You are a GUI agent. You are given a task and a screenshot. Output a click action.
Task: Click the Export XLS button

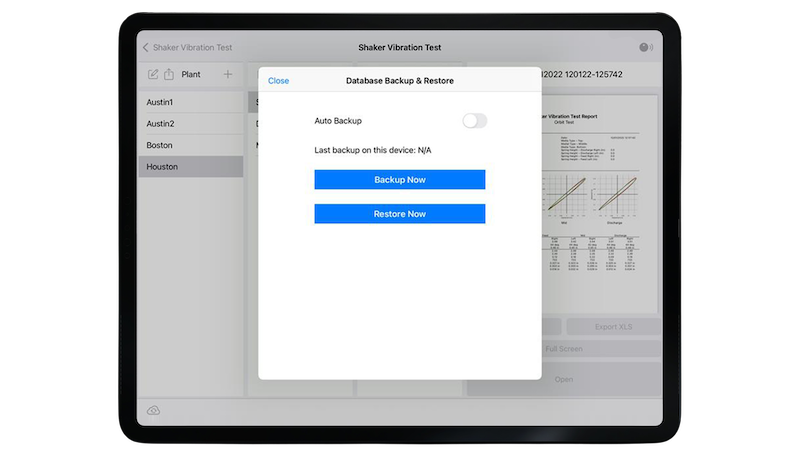611,327
